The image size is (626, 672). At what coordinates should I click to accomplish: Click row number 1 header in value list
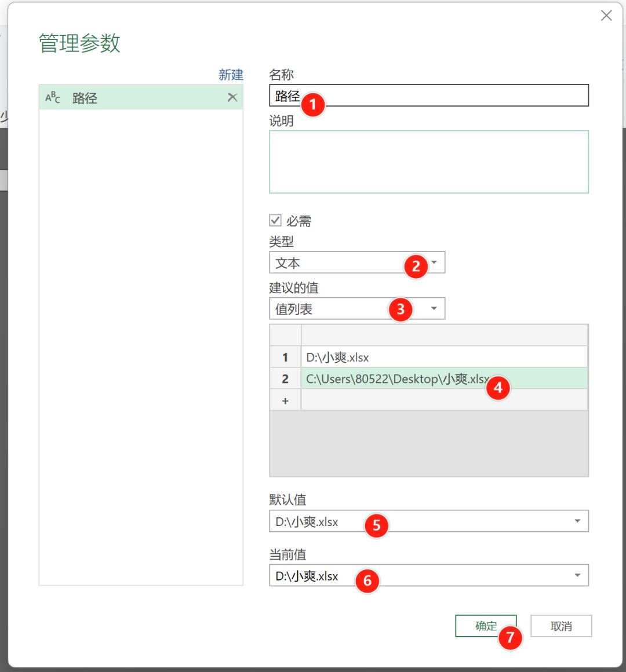click(285, 357)
